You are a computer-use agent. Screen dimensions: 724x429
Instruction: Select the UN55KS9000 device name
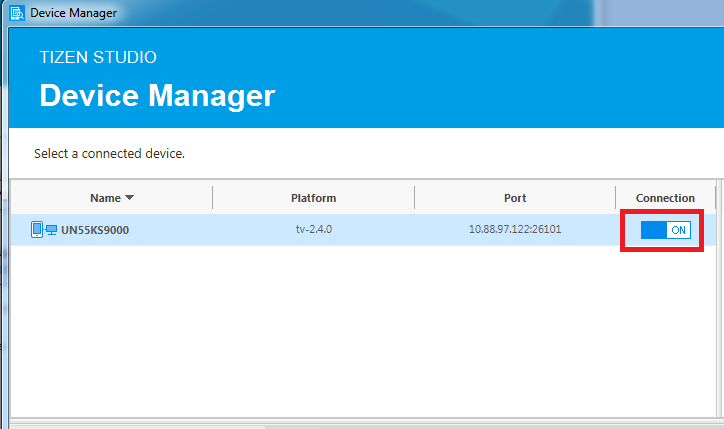(x=95, y=230)
